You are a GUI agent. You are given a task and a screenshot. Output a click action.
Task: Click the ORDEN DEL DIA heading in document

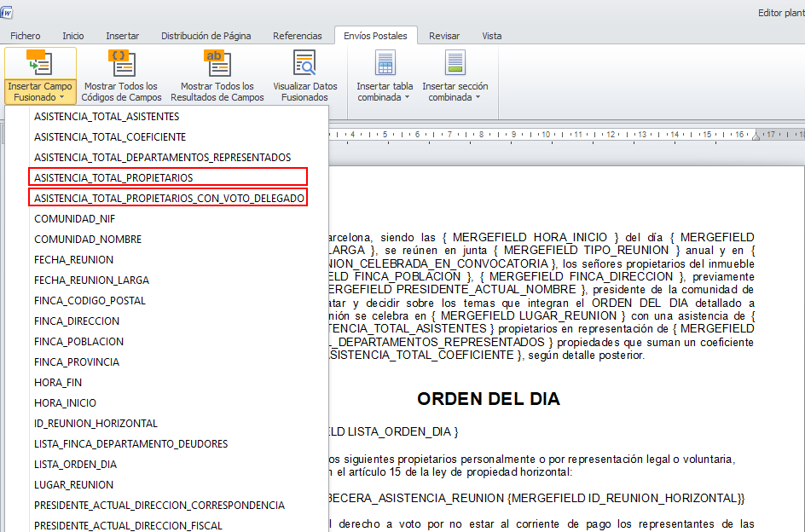(x=489, y=399)
